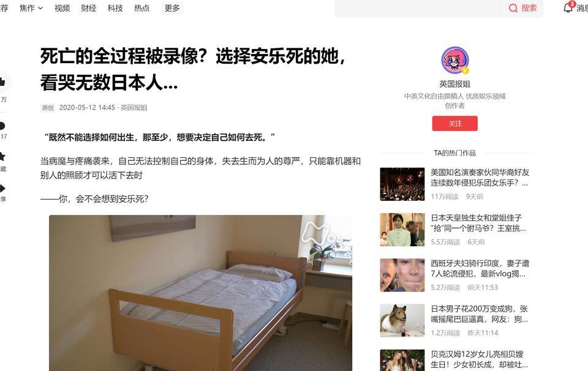Open the 科技 tab

pos(115,8)
